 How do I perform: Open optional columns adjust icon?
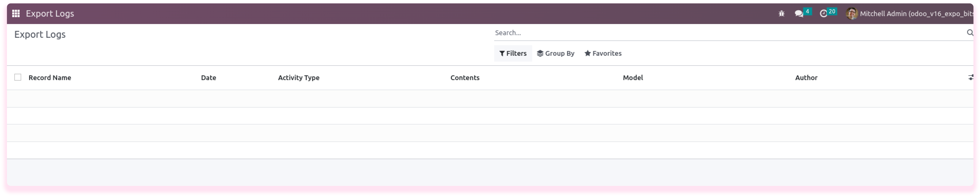(x=971, y=78)
